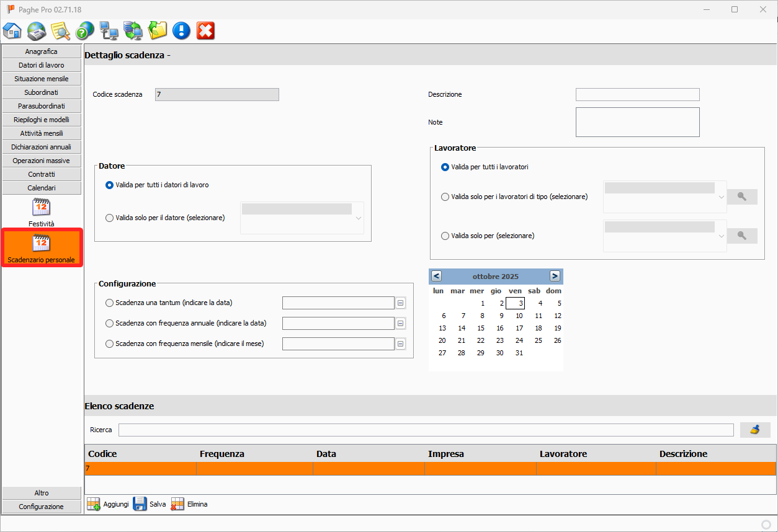Expand the datore selection dropdown
This screenshot has width=778, height=532.
pos(358,218)
